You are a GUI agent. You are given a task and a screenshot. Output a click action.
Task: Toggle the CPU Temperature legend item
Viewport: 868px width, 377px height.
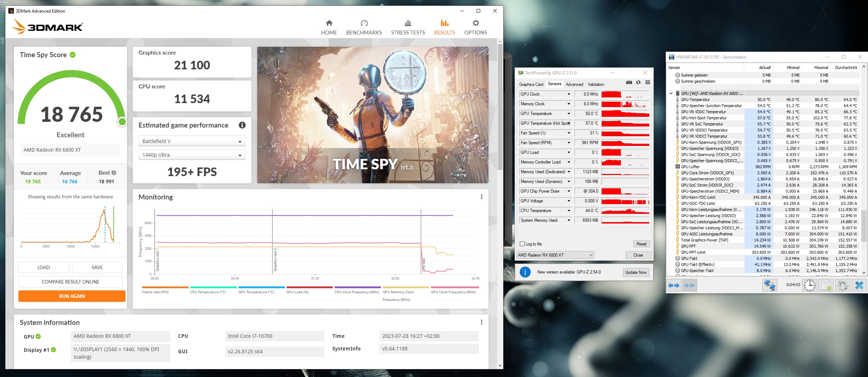(213, 290)
